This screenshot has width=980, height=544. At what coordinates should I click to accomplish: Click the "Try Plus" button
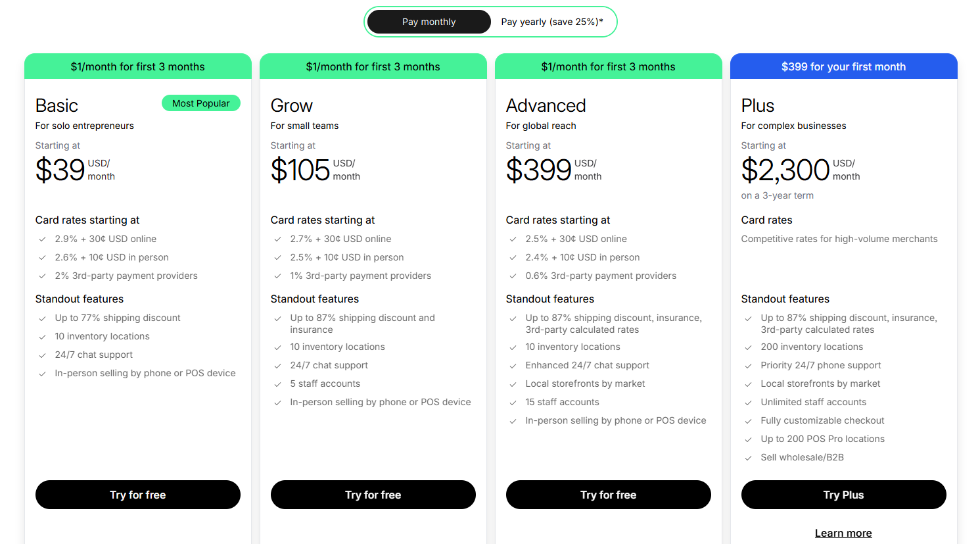click(843, 495)
